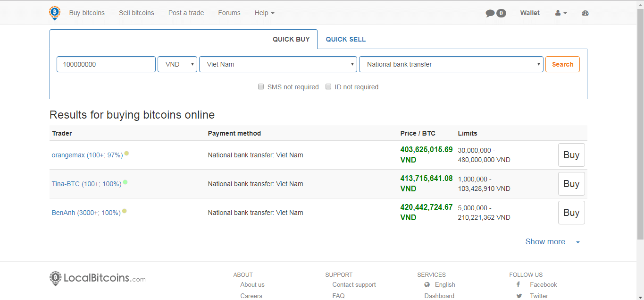
Task: Click limits 5,000,000 - 210,221,362 VND
Action: [484, 213]
